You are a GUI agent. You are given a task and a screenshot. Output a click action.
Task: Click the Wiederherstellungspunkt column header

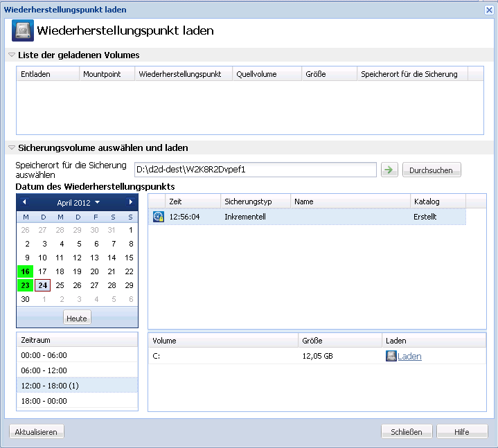point(184,74)
